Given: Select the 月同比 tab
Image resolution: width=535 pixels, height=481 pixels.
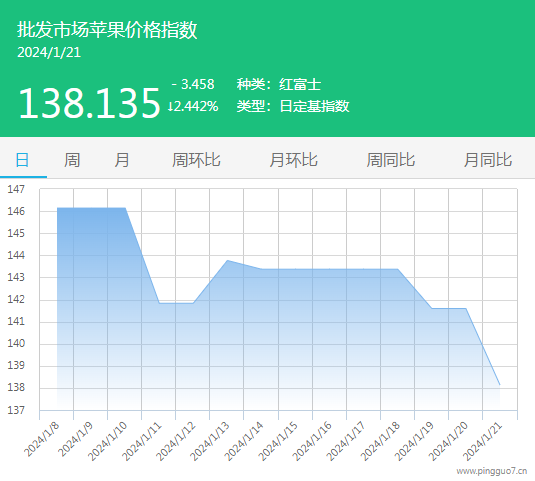Looking at the screenshot, I should click(488, 160).
